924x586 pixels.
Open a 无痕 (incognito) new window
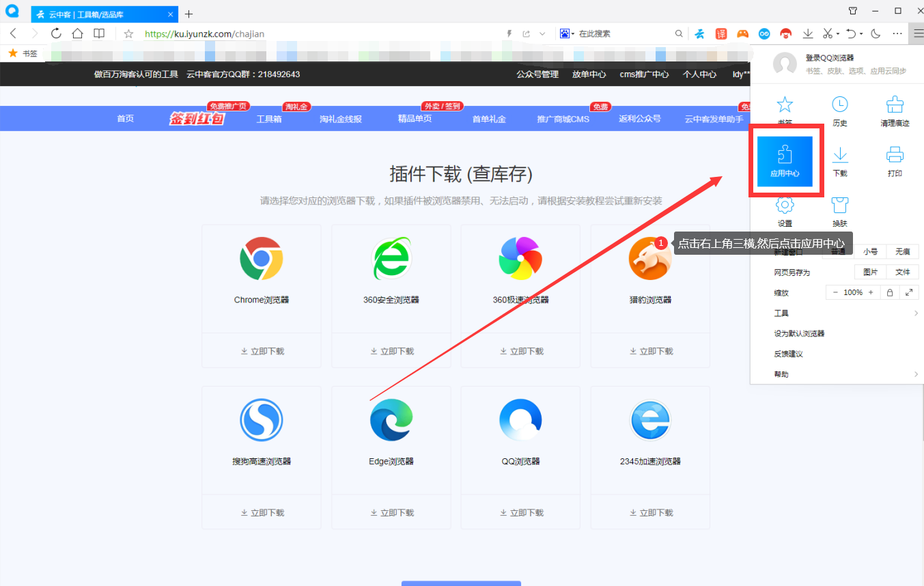point(902,251)
